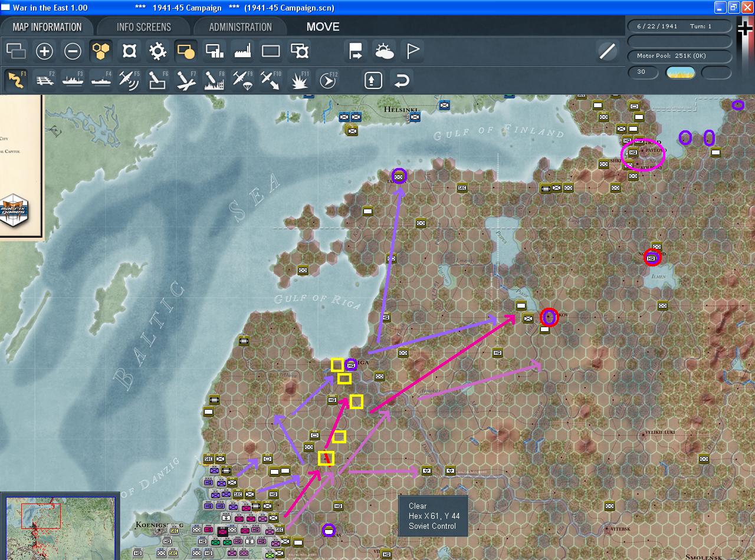Screen dimensions: 755x560
Task: Click the date 6/22/1941 turn display
Action: 679,26
